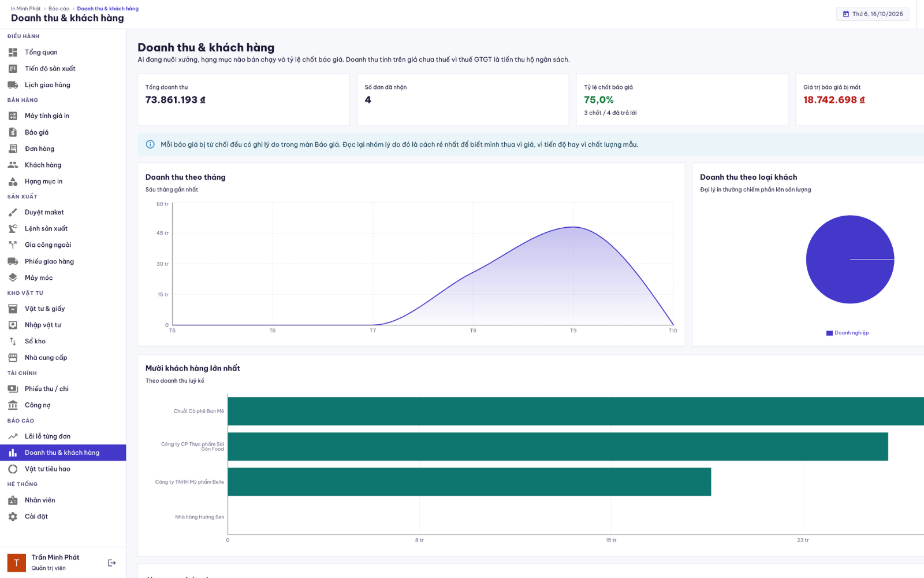Click the Tổng doanh thu value 73.861.193 ₫
Screen dimensions: 924x578
176,100
